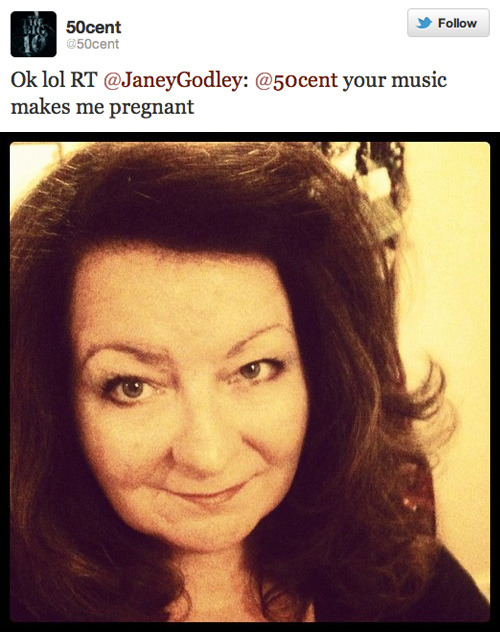This screenshot has width=500, height=632.
Task: Click the word 'Follow' label text
Action: [457, 23]
